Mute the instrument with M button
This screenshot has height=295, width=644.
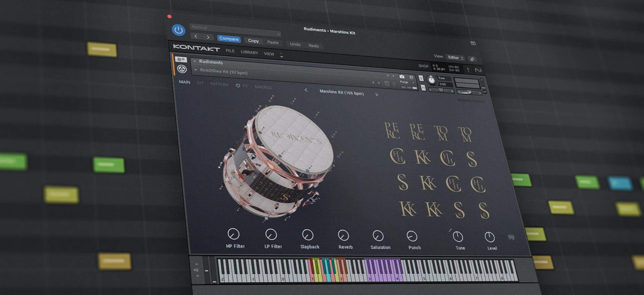pyautogui.click(x=423, y=88)
